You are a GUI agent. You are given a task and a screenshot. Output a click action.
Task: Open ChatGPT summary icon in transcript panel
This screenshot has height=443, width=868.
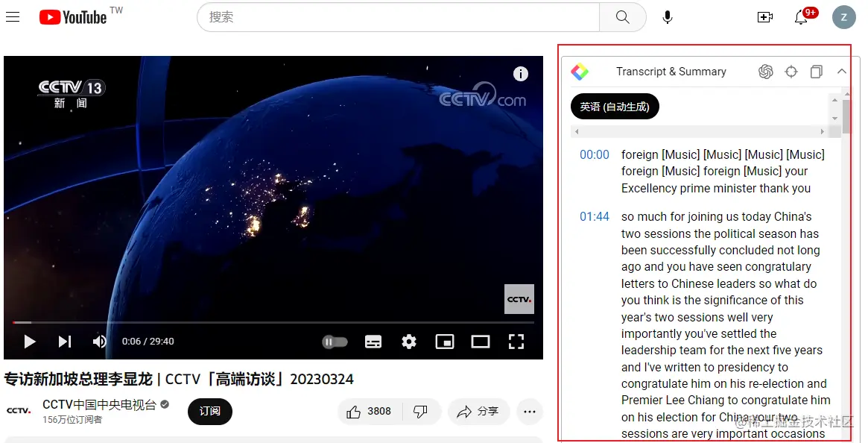coord(766,72)
